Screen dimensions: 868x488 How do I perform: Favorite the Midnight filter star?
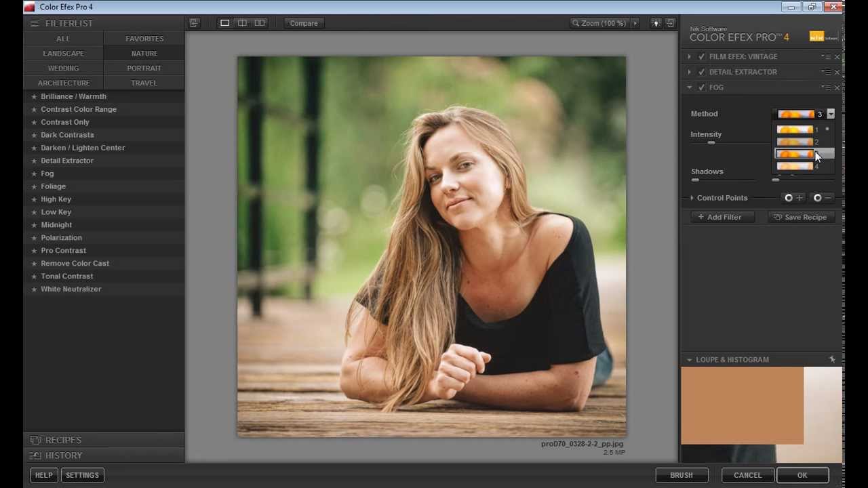(x=34, y=225)
